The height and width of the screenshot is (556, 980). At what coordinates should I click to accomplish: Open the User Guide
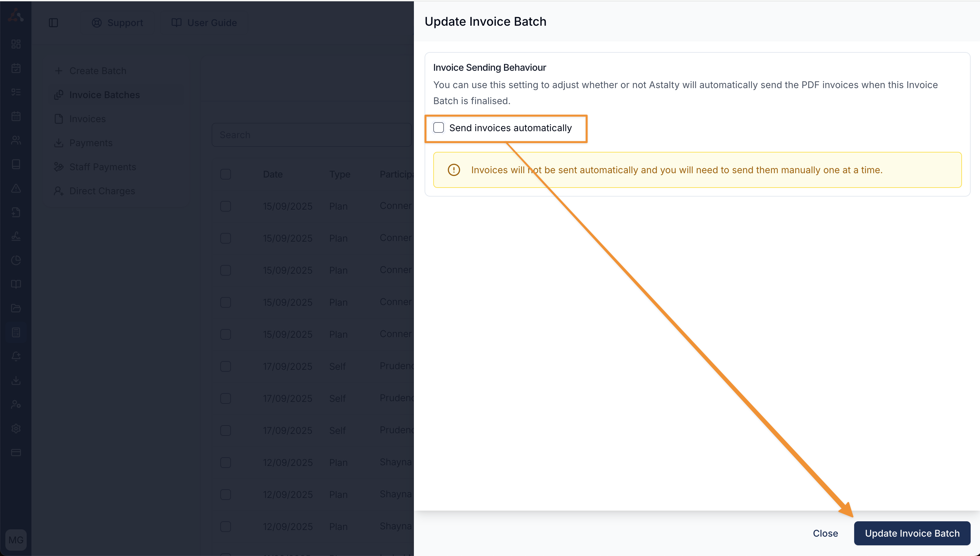[x=204, y=23]
